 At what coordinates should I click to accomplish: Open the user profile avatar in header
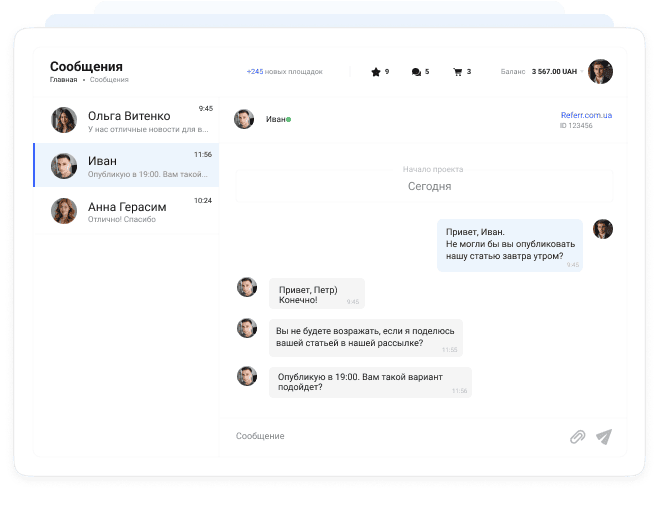[600, 72]
